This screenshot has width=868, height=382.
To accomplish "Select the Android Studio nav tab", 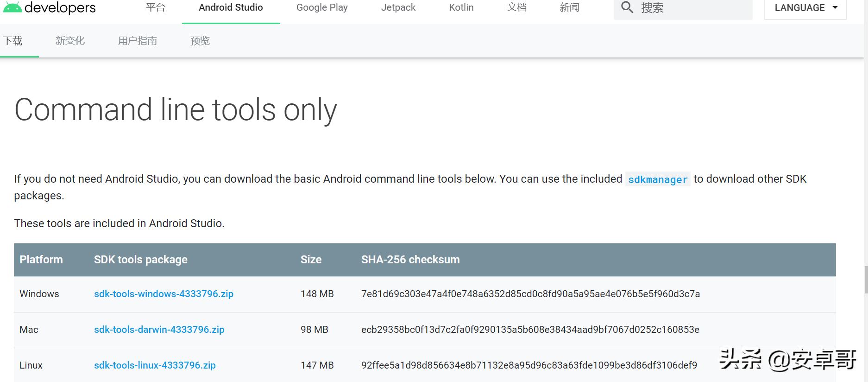I will (231, 7).
